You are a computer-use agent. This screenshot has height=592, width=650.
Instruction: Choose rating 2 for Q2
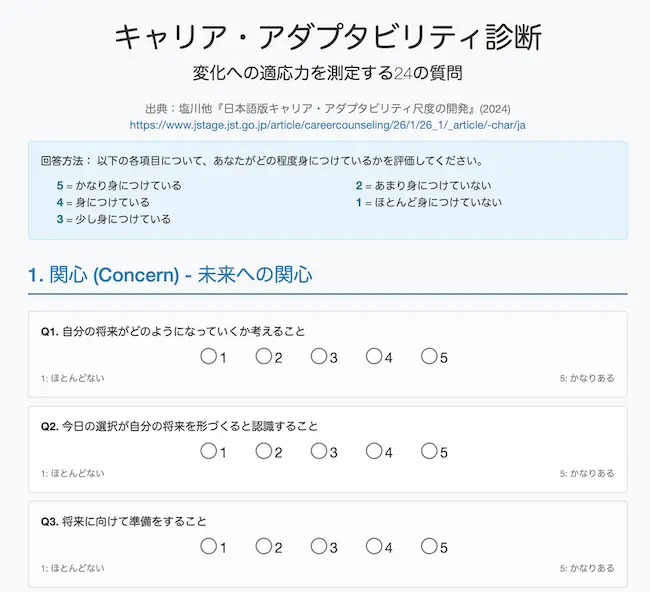[264, 451]
